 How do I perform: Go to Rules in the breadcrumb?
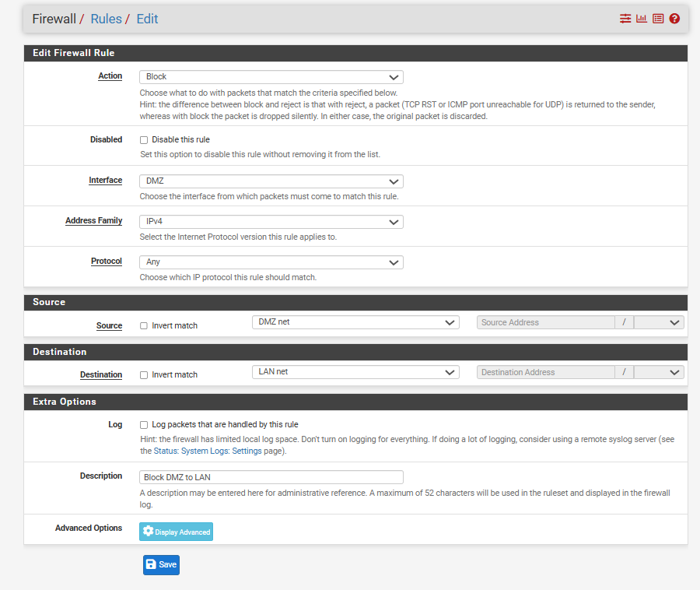[x=106, y=19]
